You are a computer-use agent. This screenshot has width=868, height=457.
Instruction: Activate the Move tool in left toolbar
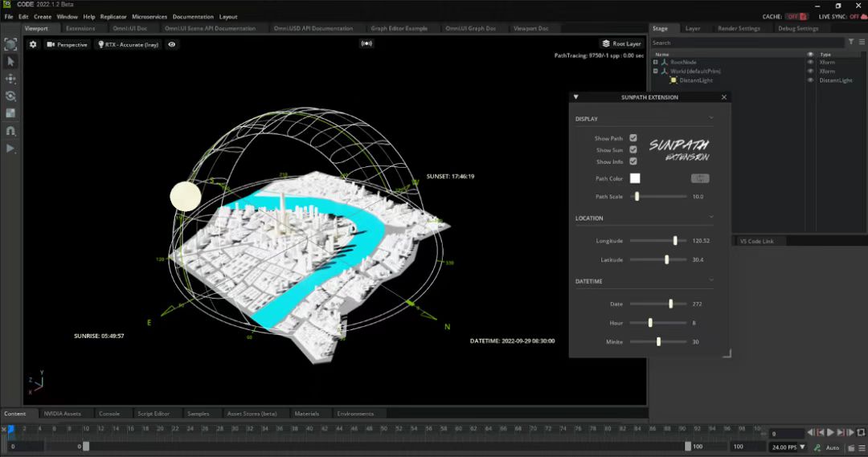[10, 79]
